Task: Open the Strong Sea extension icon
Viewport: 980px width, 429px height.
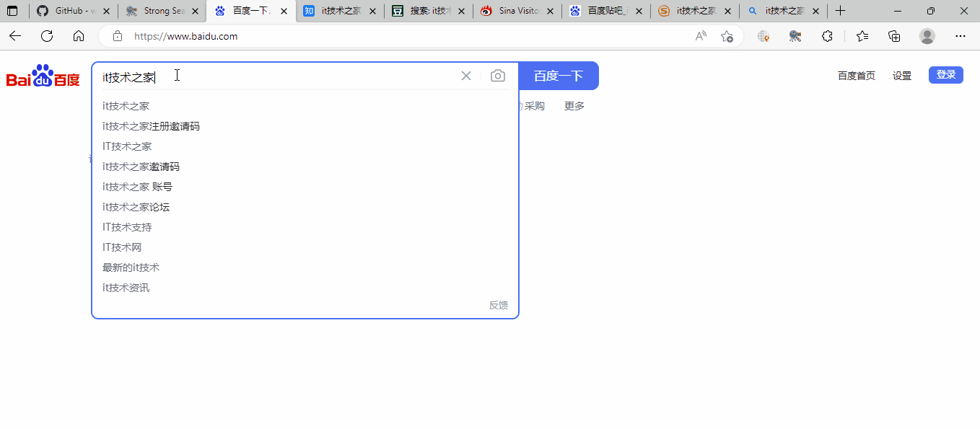Action: 795,36
